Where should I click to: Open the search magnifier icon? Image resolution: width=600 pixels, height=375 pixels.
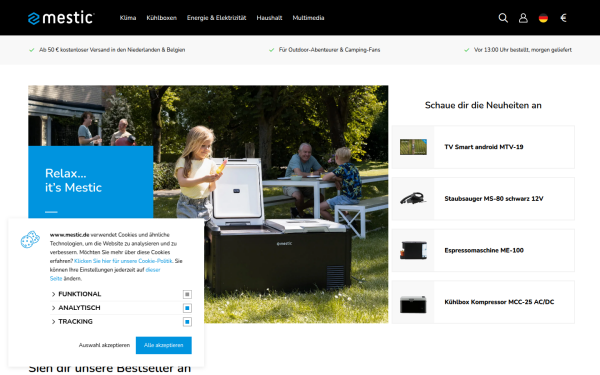[x=503, y=18]
